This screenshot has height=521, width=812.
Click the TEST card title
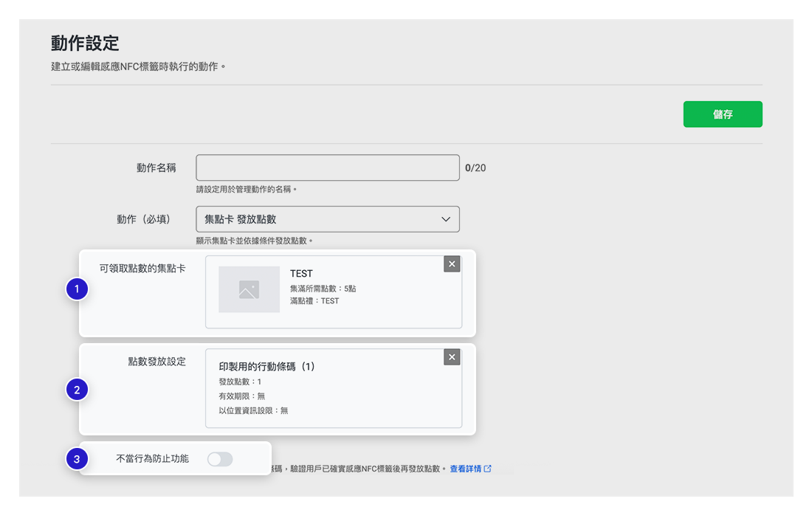pyautogui.click(x=301, y=274)
